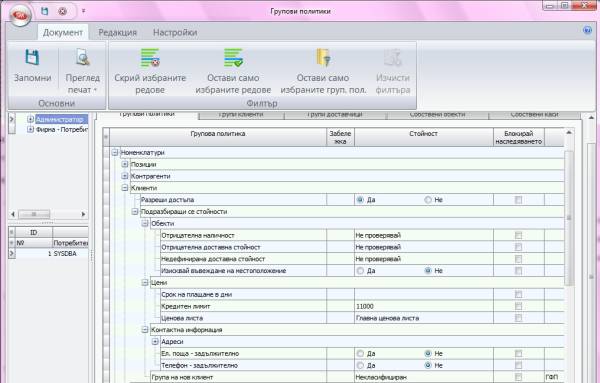Click right arrow of tree horizontal scrollbar
The width and height of the screenshot is (600, 383).
coord(83,214)
